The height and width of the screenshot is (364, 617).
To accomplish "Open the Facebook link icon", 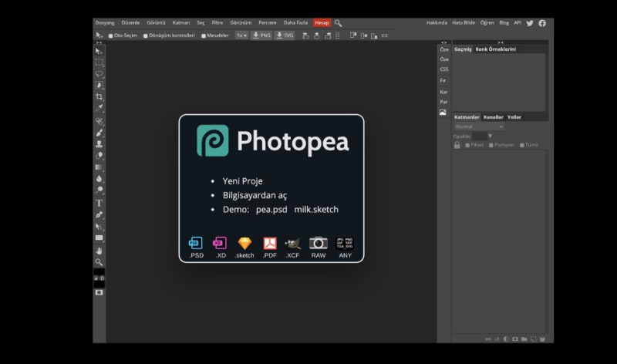I will (x=542, y=23).
